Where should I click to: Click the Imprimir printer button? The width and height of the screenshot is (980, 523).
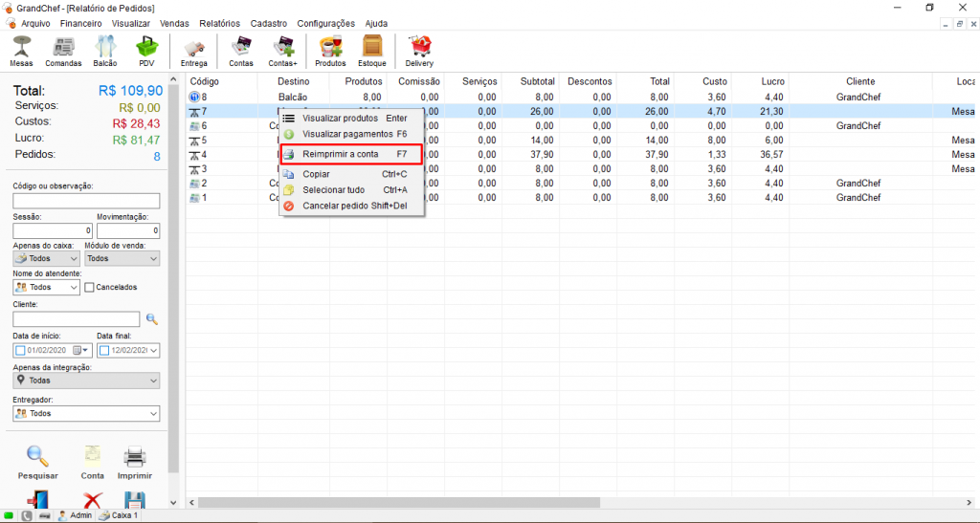pos(134,461)
